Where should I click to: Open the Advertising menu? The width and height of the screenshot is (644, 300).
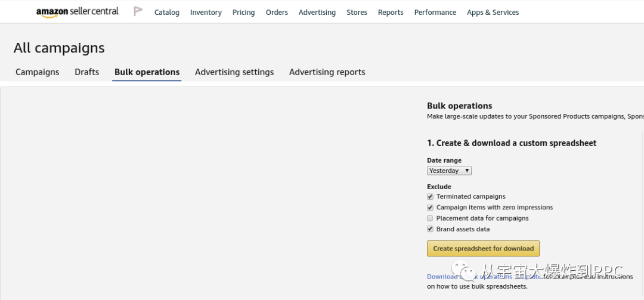click(317, 13)
